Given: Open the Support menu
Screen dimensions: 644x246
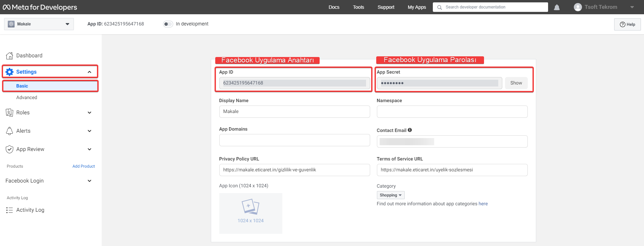Looking at the screenshot, I should click(x=386, y=7).
